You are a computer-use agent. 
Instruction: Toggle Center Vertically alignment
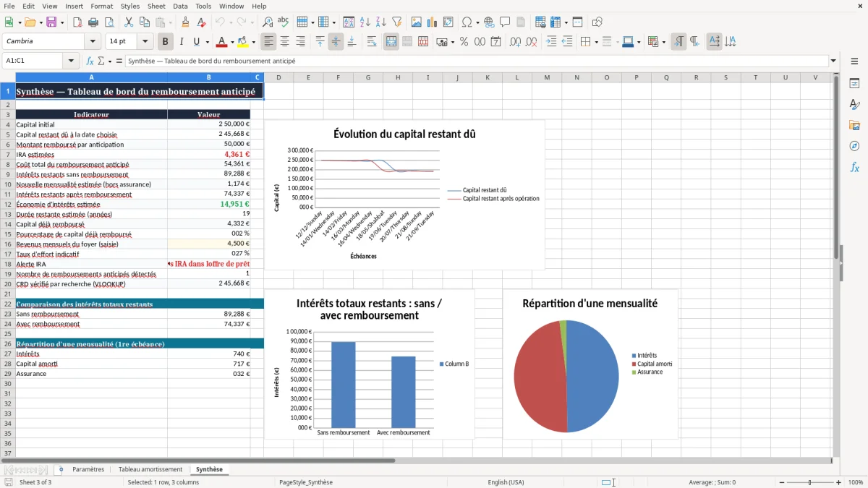336,42
